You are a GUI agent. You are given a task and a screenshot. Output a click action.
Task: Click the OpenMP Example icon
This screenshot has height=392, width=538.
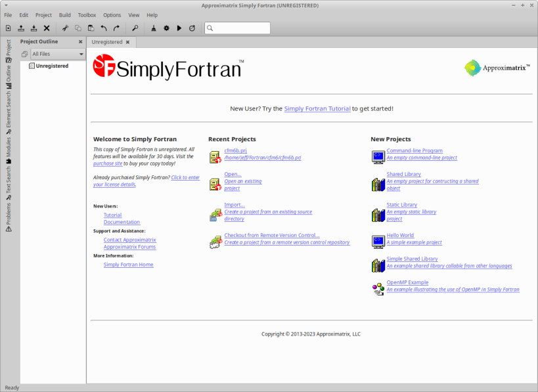(378, 289)
